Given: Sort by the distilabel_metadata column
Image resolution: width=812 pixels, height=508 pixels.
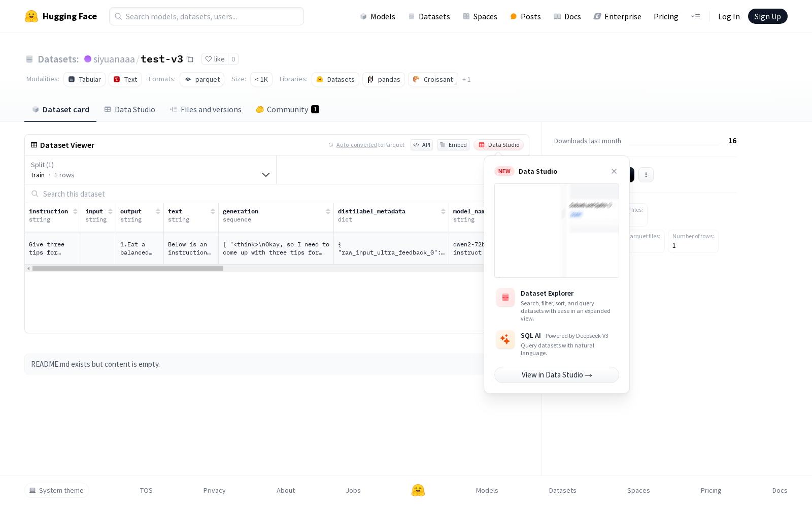Looking at the screenshot, I should point(443,211).
